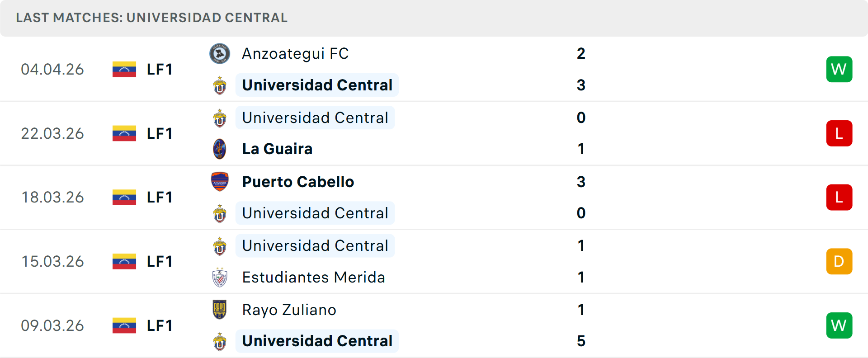Viewport: 868px width, 358px height.
Task: Select the Puerto Cabello team name
Action: (298, 182)
